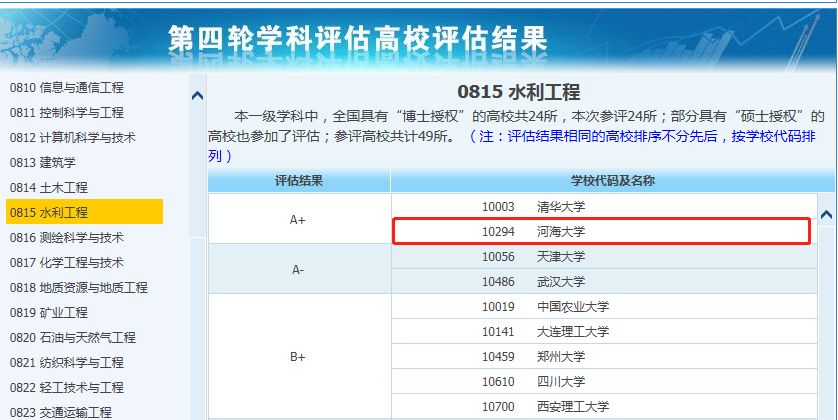
Task: Select 0823 交通运输工程 discipline
Action: tap(60, 412)
